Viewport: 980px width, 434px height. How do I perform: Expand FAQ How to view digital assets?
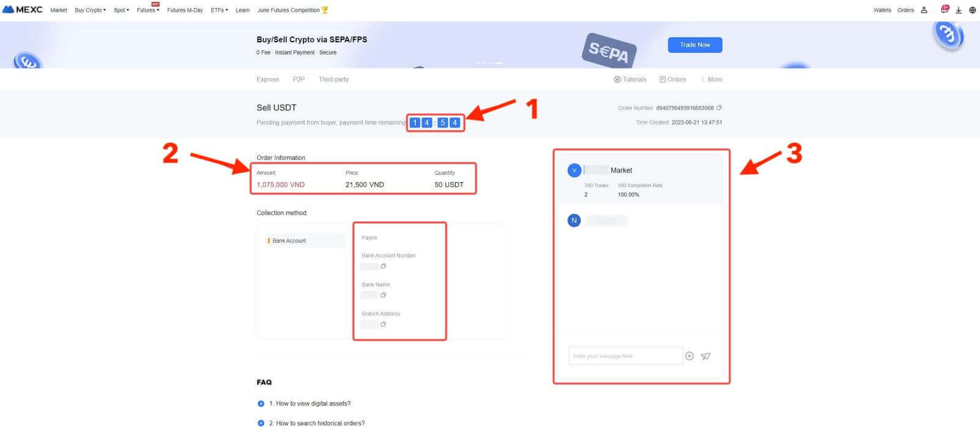click(304, 403)
